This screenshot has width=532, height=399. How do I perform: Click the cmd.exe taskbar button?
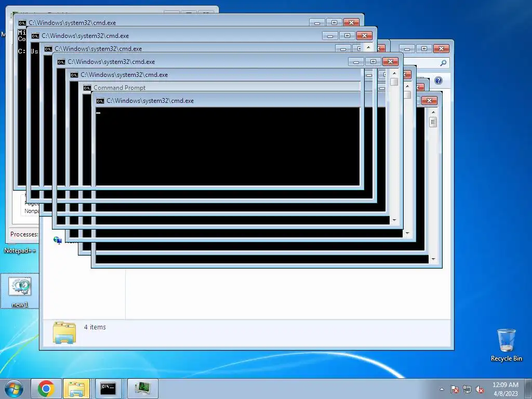(x=108, y=389)
